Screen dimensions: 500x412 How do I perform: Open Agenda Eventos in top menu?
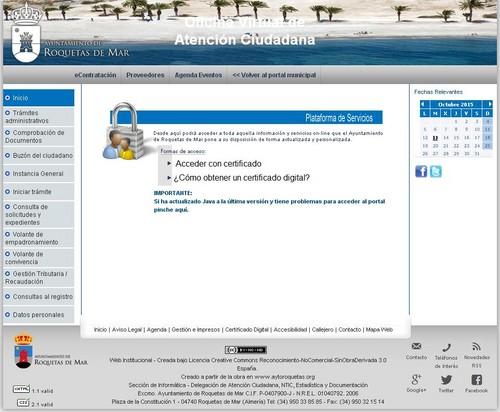tap(198, 75)
